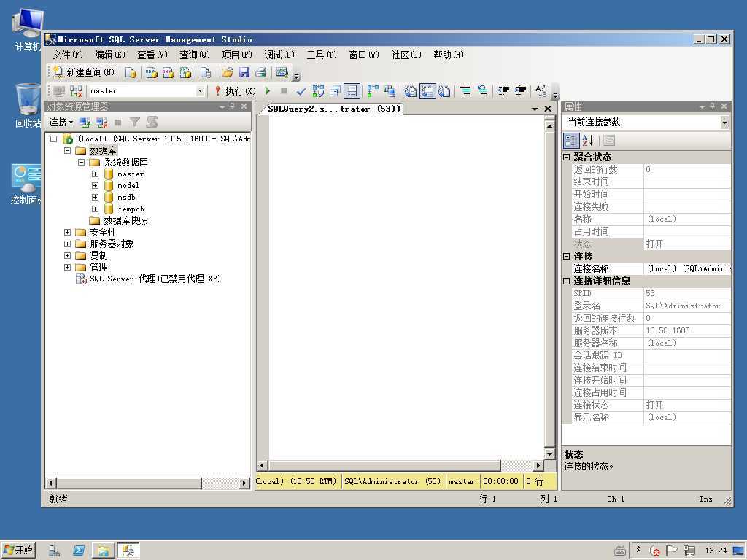This screenshot has width=747, height=560.
Task: Click the SQL Server Compact query icon
Action: pos(205,72)
